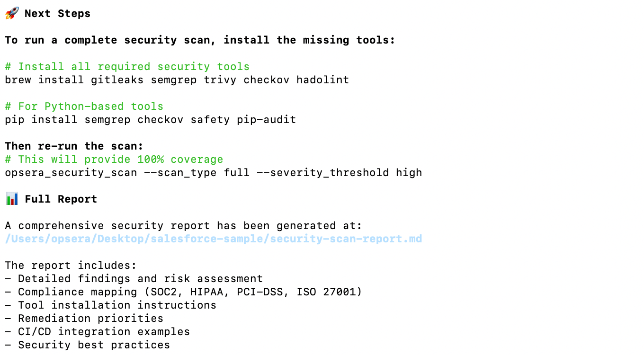Click the "Next Steps" heading text
Viewport: 644px width, 355px height.
tap(57, 14)
